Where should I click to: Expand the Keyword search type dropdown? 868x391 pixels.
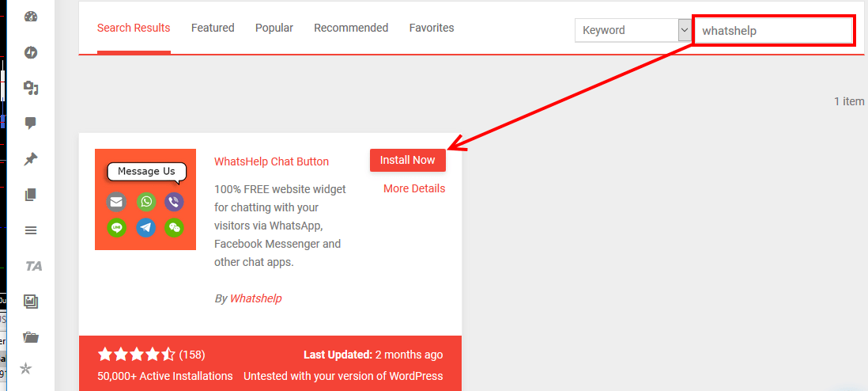point(633,31)
